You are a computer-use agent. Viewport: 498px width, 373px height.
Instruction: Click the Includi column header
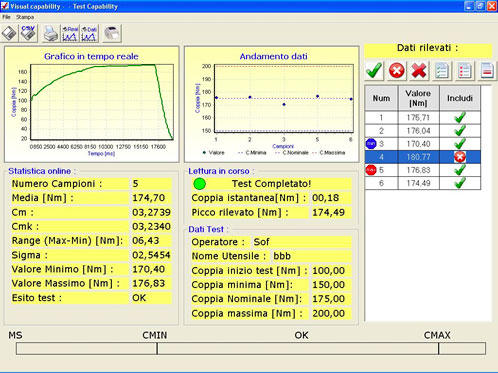pyautogui.click(x=460, y=98)
